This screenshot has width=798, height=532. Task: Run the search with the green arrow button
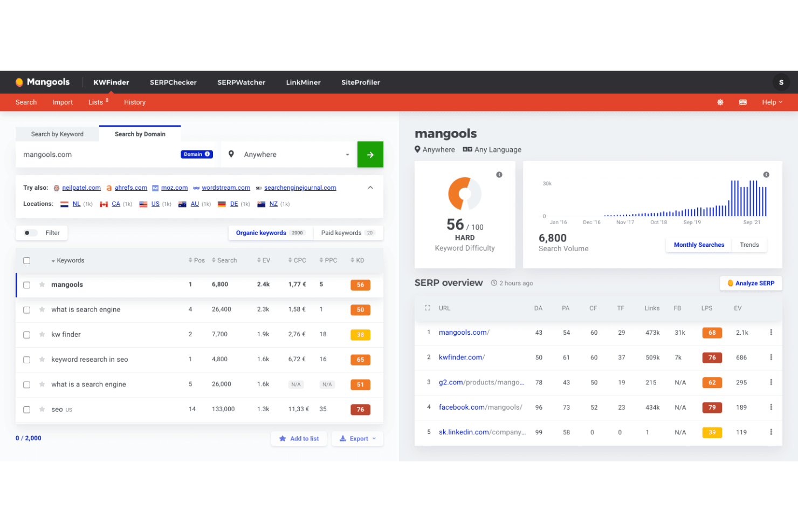click(x=370, y=155)
